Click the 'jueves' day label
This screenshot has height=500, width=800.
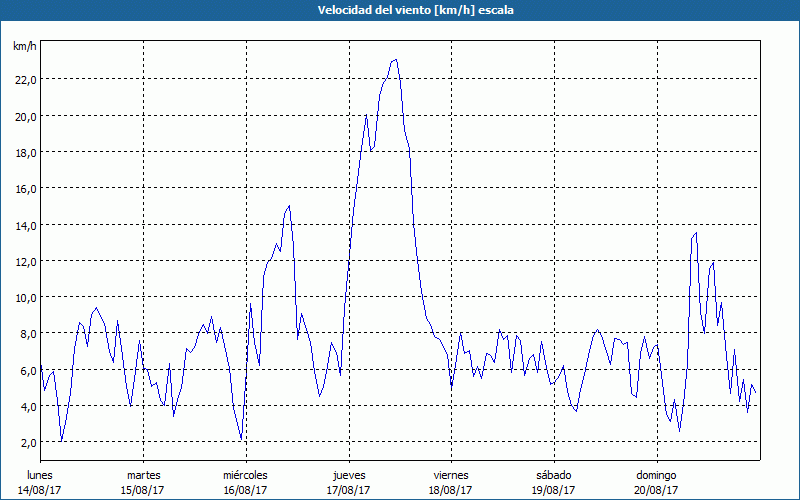coord(347,475)
